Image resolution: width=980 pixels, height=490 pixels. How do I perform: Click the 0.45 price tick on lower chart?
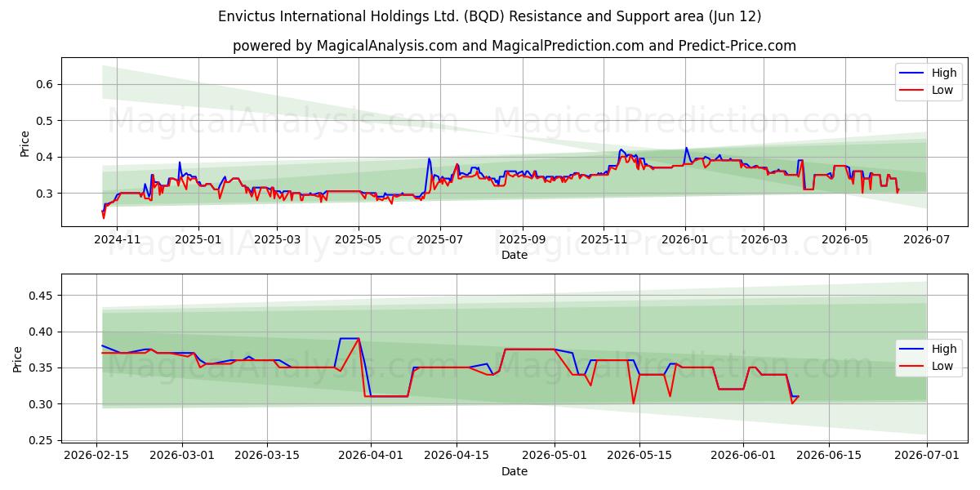pos(42,296)
